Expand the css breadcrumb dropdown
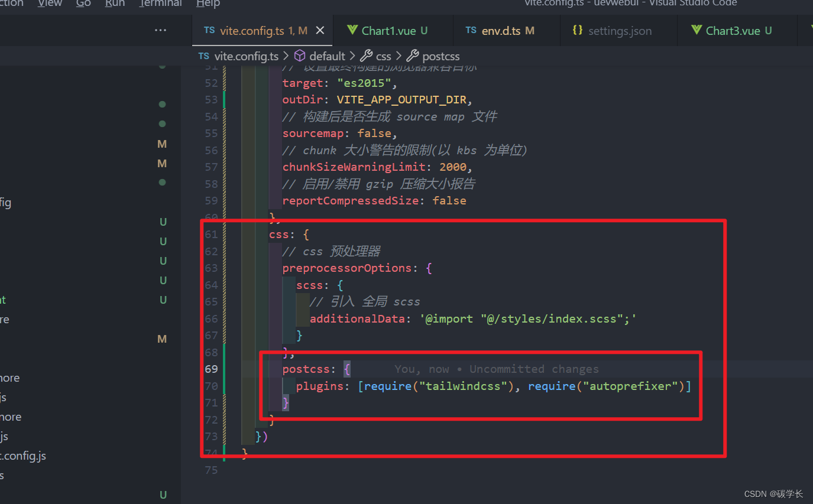 point(384,56)
